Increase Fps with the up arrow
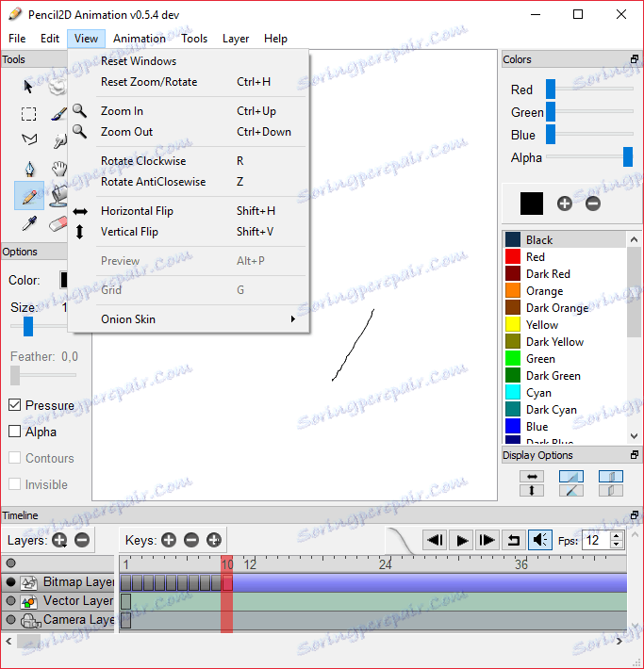Image resolution: width=644 pixels, height=669 pixels. 617,536
